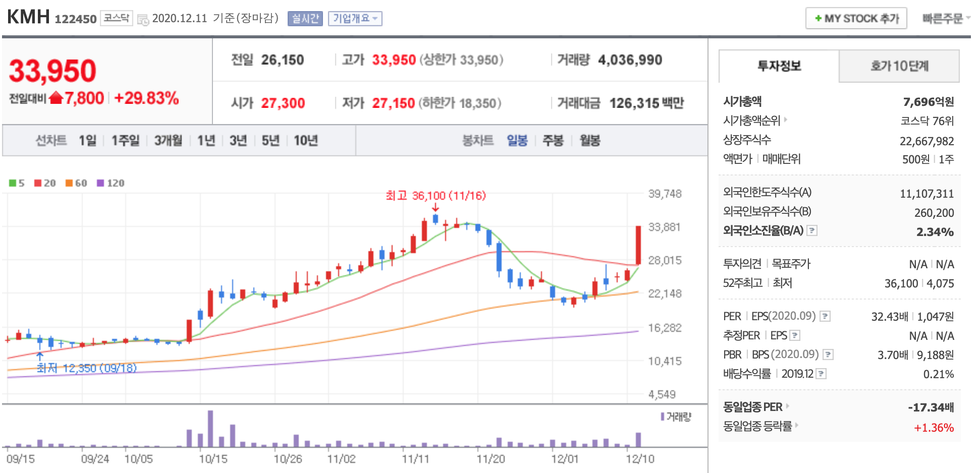Click the tallest volume bar near 10/15

pyautogui.click(x=210, y=429)
